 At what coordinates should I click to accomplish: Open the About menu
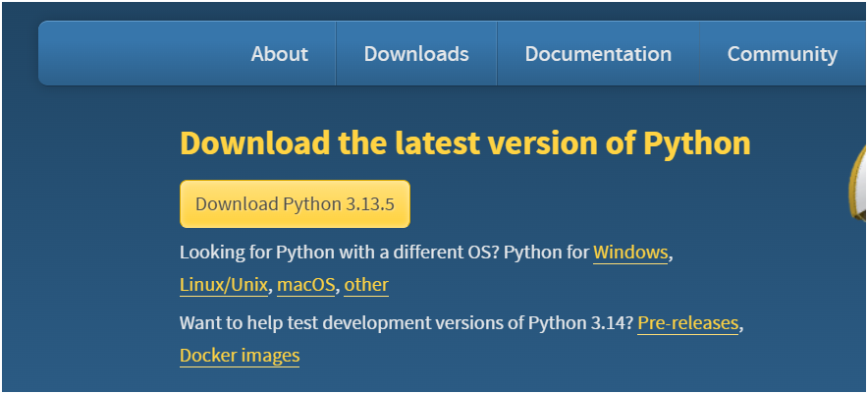click(x=279, y=54)
